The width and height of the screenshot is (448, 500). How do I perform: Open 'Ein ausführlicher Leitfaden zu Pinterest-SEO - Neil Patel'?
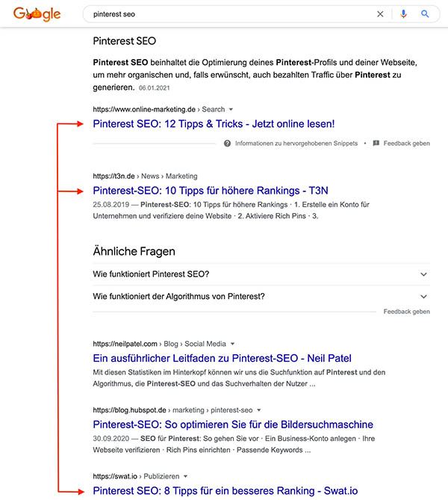point(222,358)
